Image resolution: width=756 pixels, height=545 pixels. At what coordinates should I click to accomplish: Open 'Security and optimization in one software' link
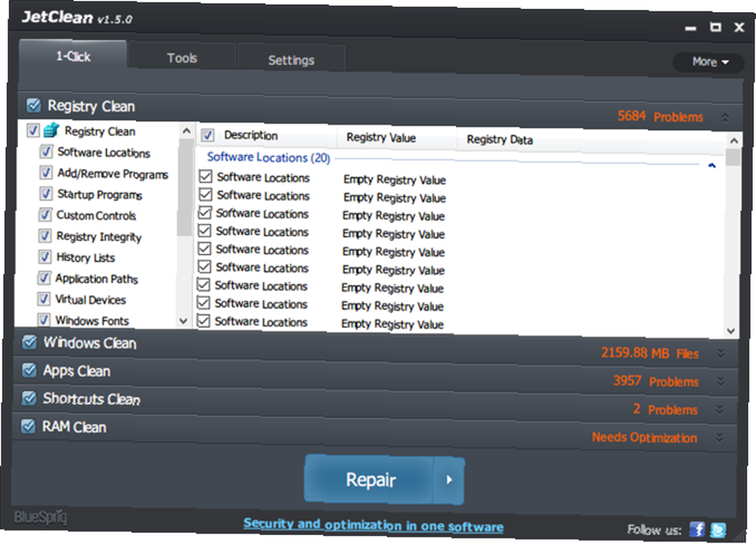pyautogui.click(x=373, y=525)
